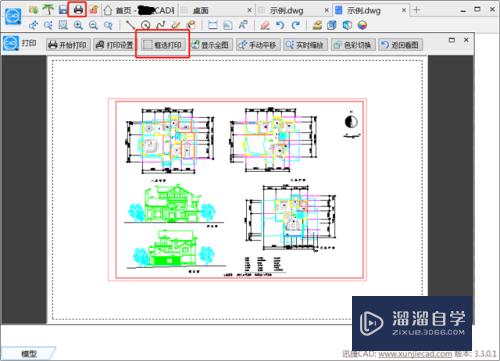This screenshot has height=361, width=500.
Task: Click the text annotation tool icon
Action: tap(243, 25)
